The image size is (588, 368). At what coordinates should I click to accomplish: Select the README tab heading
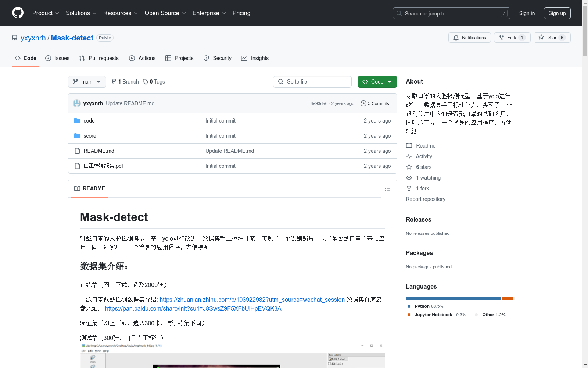point(90,188)
